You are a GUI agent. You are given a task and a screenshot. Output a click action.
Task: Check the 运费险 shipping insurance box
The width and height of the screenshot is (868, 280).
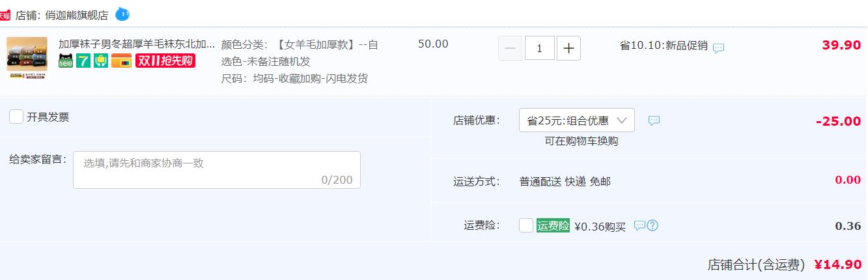click(526, 225)
